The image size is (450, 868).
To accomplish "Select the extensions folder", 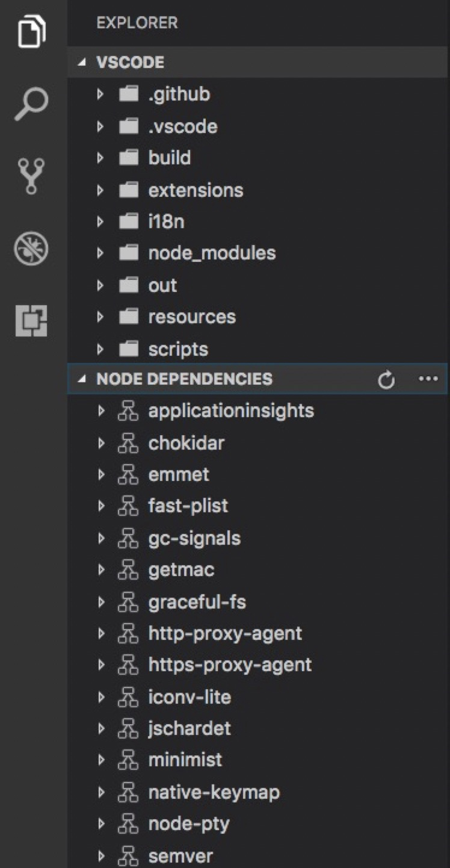I will (x=196, y=190).
